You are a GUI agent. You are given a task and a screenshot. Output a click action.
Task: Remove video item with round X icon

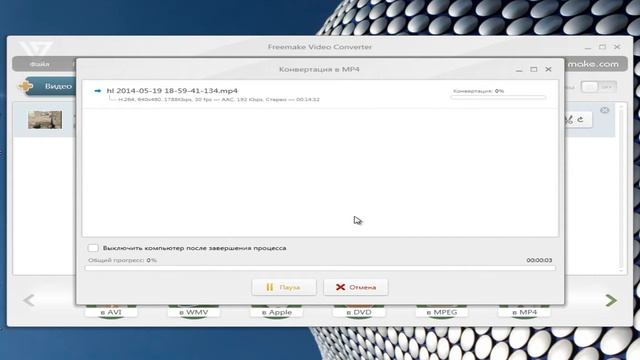pos(604,110)
